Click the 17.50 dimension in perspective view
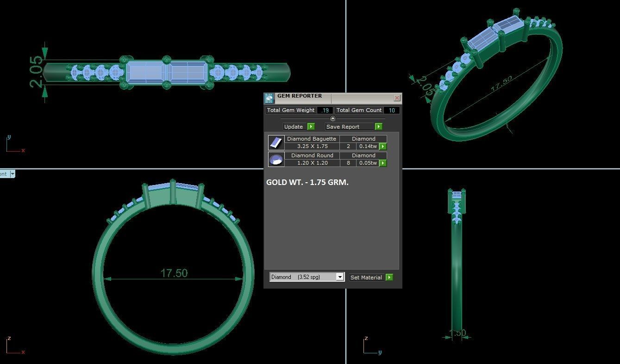 tap(501, 83)
